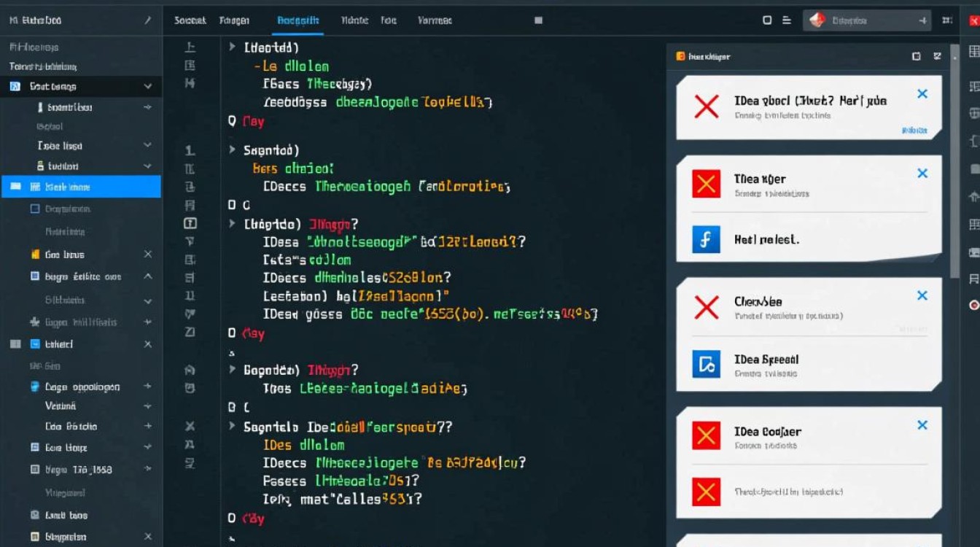Fold the topmost code block in the editor
The width and height of the screenshot is (980, 547).
point(232,47)
